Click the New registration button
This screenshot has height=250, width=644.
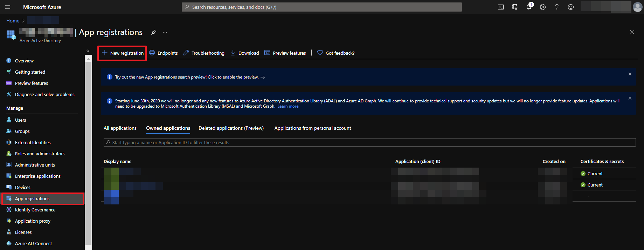pos(123,53)
